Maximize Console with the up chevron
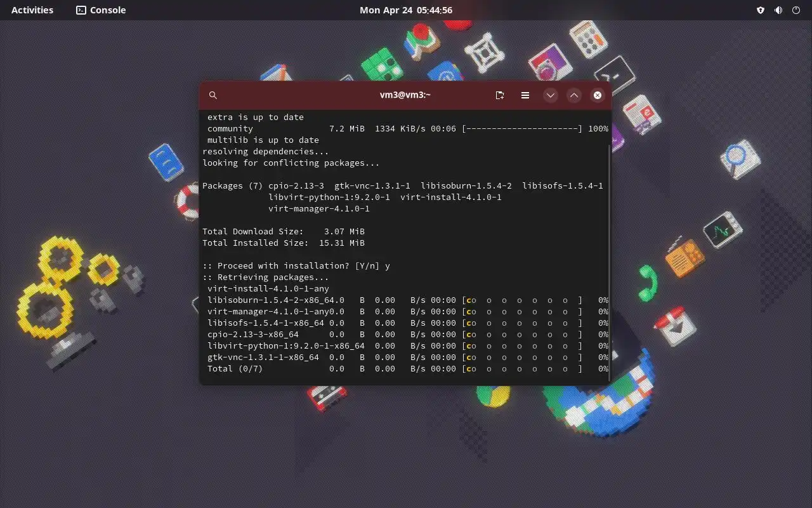Viewport: 812px width, 508px height. tap(574, 95)
